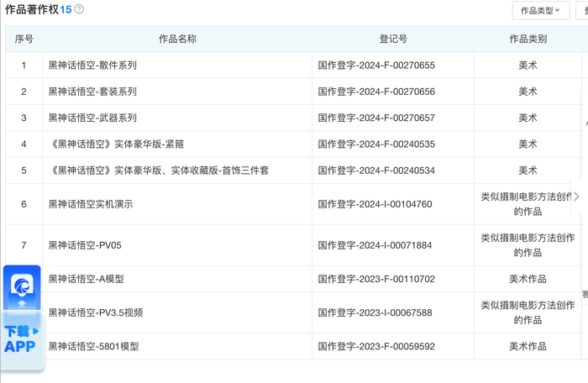
Task: Click the small download arrow icon in the widget
Action: coord(22,303)
